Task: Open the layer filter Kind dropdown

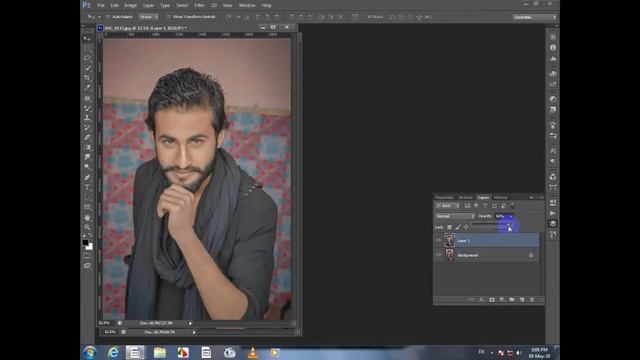Action: (447, 206)
